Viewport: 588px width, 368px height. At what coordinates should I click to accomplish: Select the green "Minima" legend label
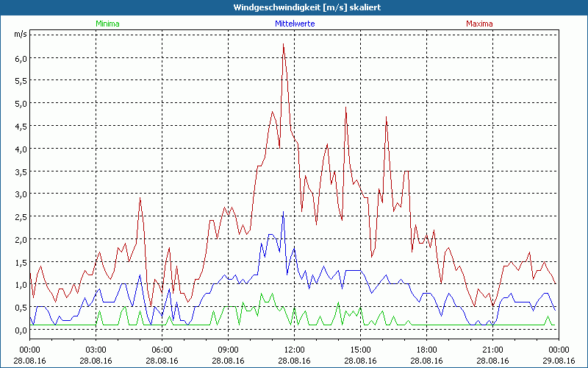(107, 24)
